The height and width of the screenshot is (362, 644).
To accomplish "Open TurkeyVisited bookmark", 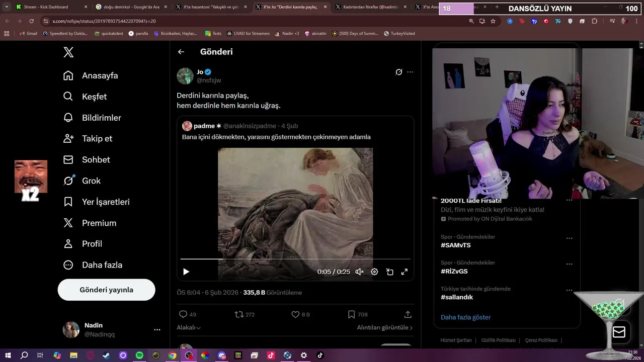I will (399, 34).
